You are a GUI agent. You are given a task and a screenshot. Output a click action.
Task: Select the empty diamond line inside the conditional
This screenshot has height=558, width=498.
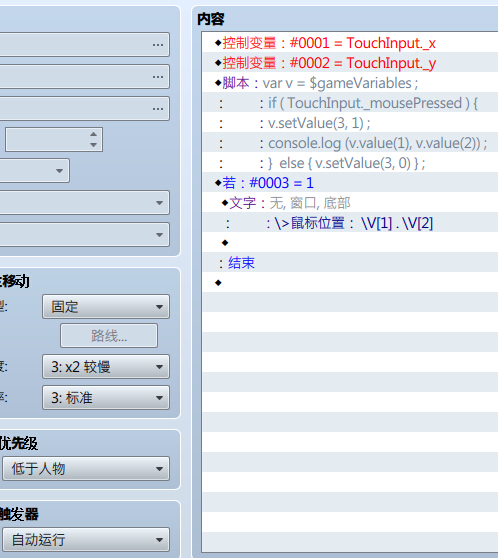pyautogui.click(x=350, y=243)
